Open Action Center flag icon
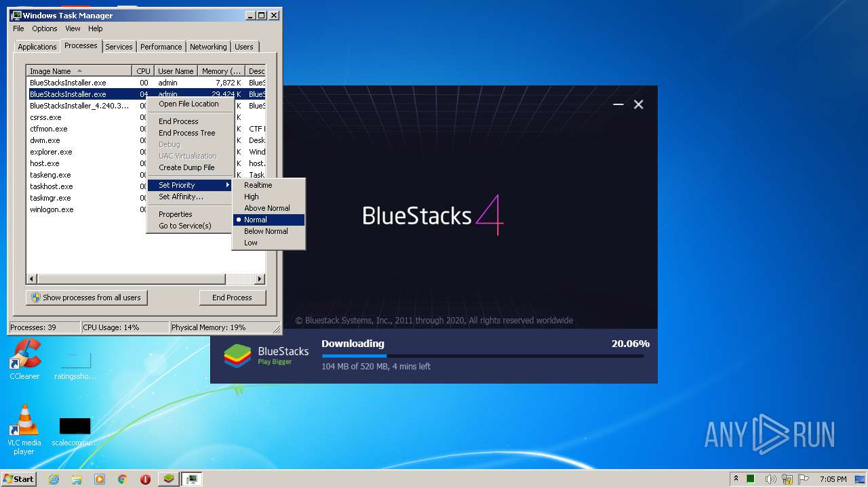Viewport: 868px width, 488px height. (x=803, y=479)
